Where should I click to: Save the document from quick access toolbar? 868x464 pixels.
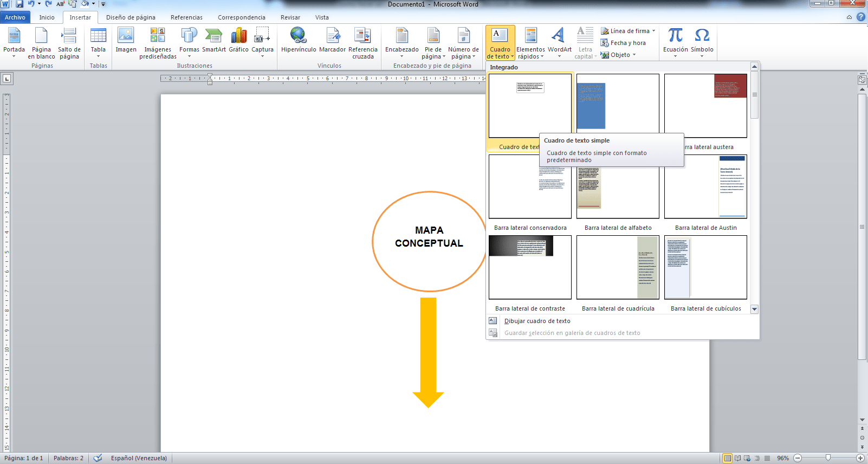[x=20, y=4]
